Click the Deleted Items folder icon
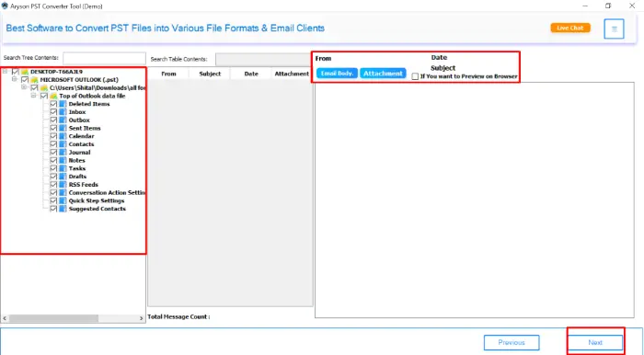The height and width of the screenshot is (355, 644). click(63, 104)
